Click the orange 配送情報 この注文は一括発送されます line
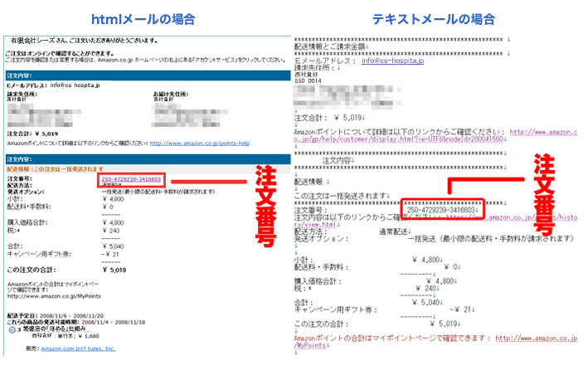The height and width of the screenshot is (370, 588). point(55,169)
